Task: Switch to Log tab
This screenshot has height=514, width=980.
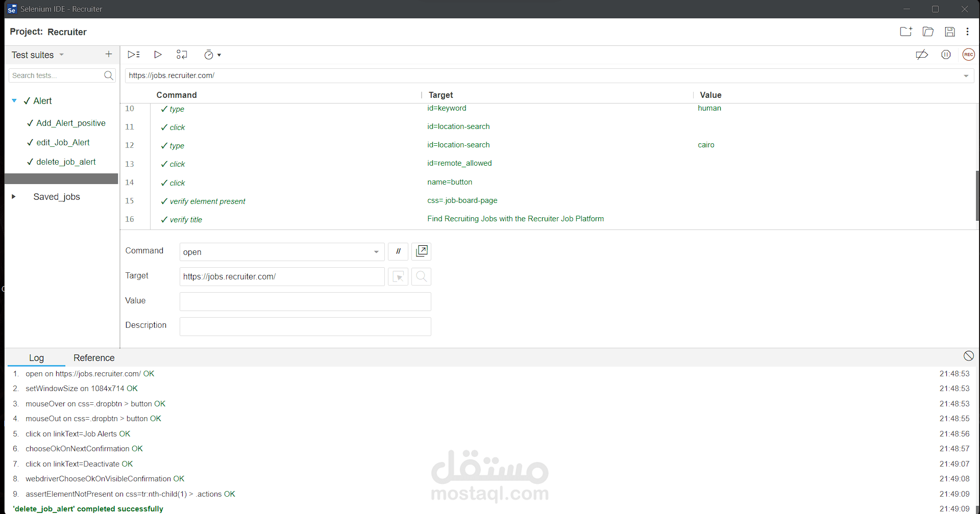Action: pyautogui.click(x=36, y=357)
